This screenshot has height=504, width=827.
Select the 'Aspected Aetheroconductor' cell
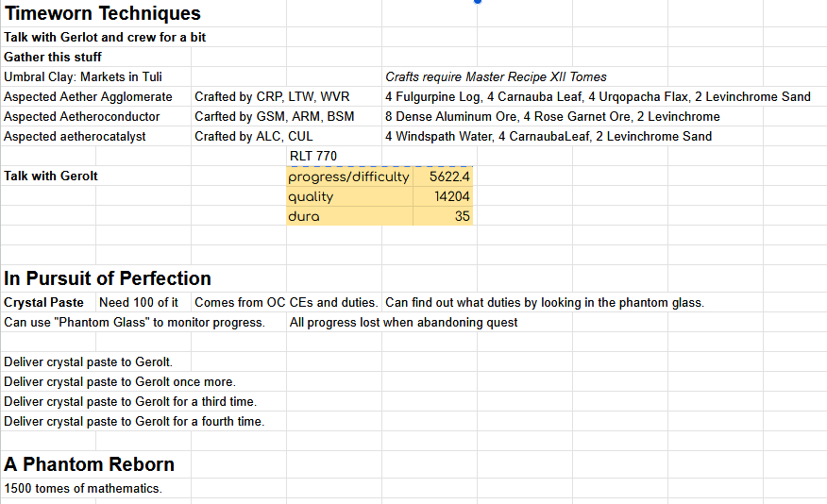click(81, 116)
